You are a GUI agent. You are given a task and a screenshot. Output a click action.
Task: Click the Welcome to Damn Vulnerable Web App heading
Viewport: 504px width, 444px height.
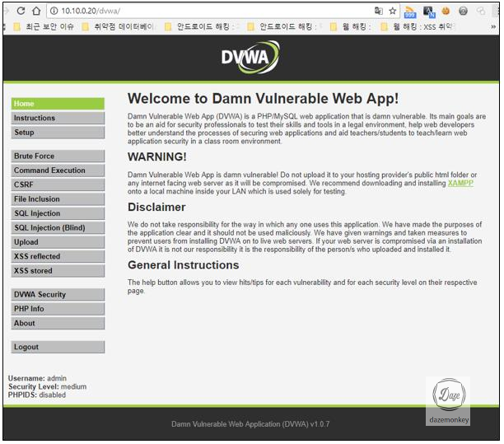pyautogui.click(x=263, y=98)
